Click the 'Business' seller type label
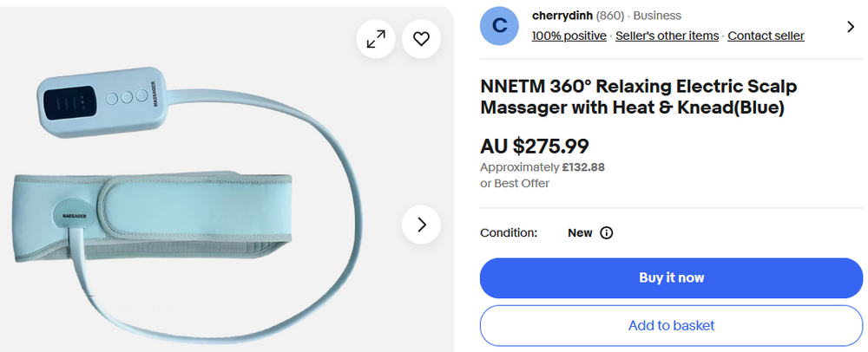 coord(657,16)
